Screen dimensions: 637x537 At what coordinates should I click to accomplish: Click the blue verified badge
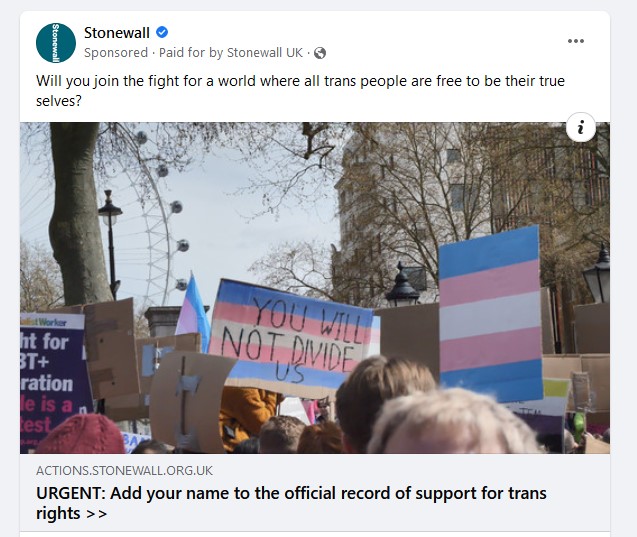click(162, 32)
